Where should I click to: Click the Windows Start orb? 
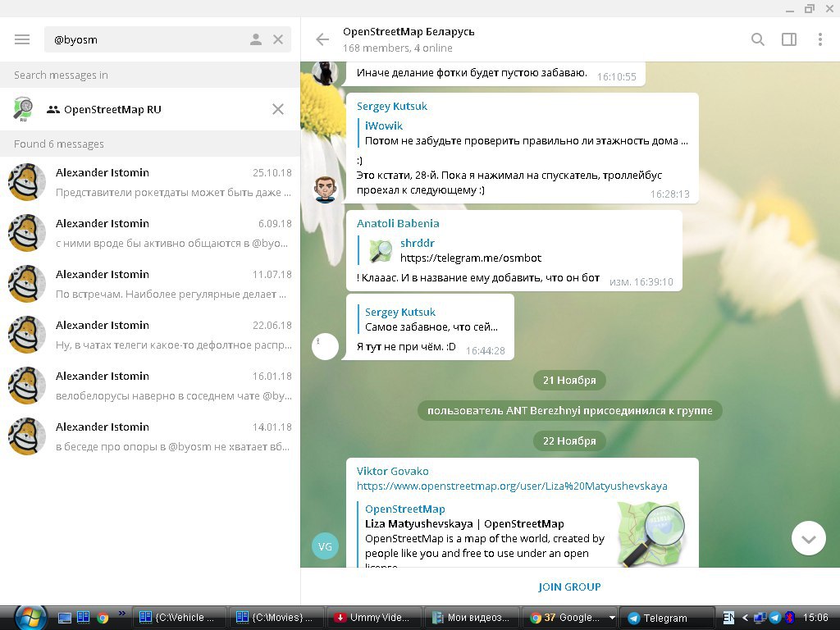(x=30, y=618)
